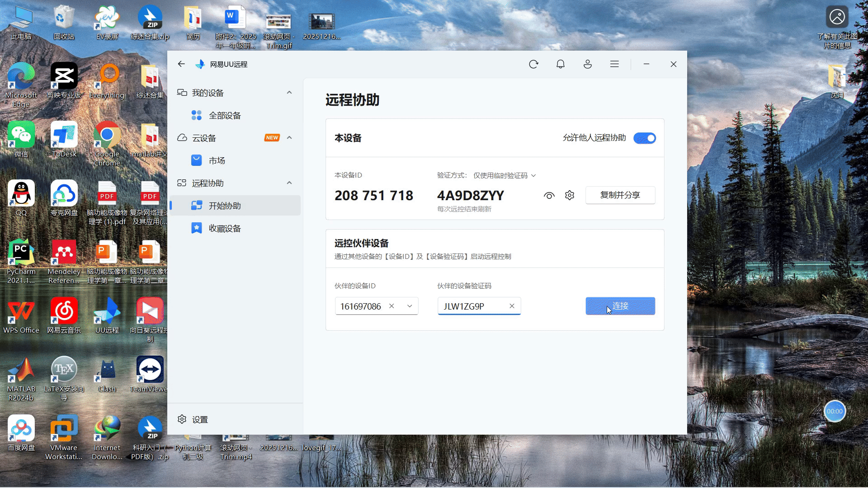868x488 pixels.
Task: Open verification method dropdown
Action: 504,175
